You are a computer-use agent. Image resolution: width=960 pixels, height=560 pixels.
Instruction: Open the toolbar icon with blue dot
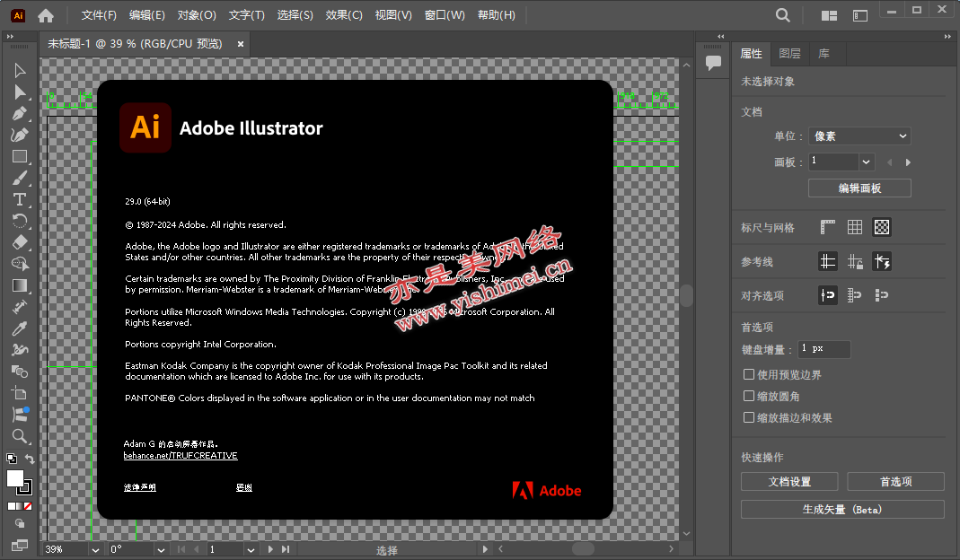click(x=20, y=415)
